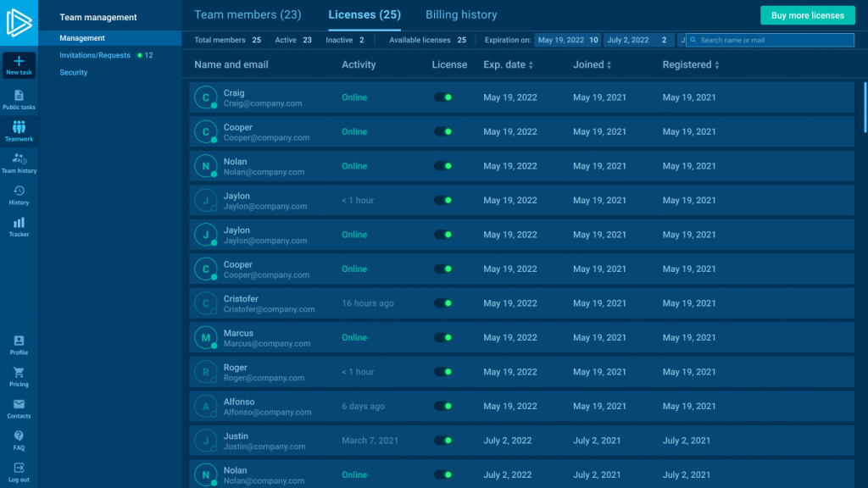Click Marcus@company.com email
The width and height of the screenshot is (868, 488).
click(267, 344)
